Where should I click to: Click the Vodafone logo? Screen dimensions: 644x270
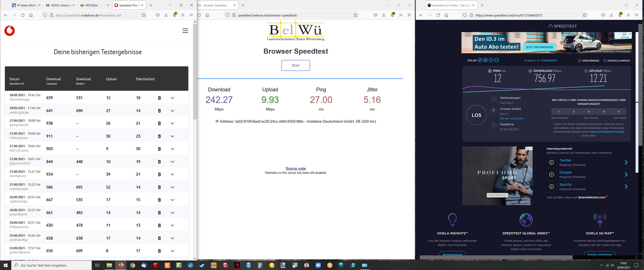pos(10,31)
